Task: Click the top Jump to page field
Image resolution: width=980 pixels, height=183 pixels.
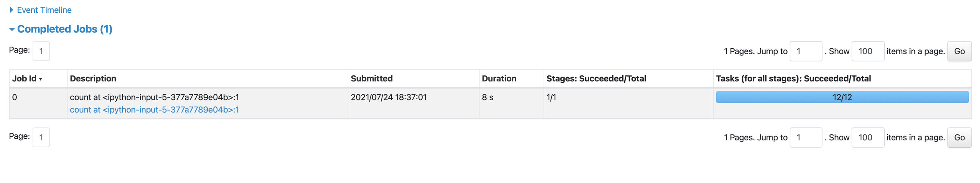Action: click(x=806, y=51)
